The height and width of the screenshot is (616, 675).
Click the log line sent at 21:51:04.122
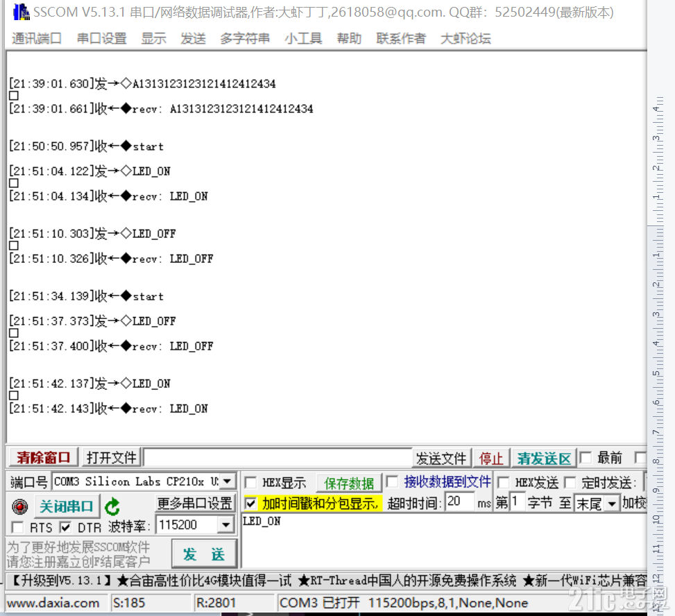pyautogui.click(x=89, y=171)
